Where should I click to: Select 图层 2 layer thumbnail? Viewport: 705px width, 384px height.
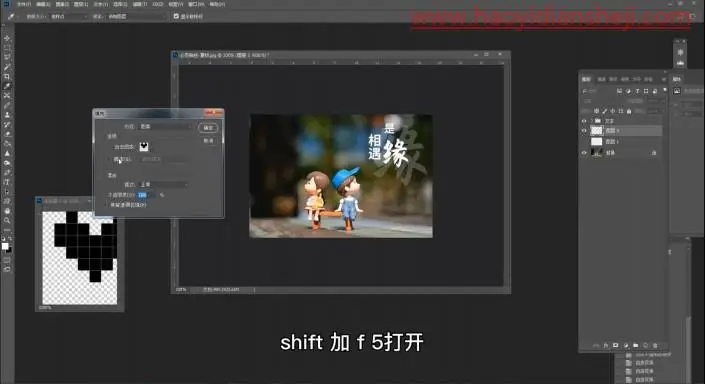597,131
